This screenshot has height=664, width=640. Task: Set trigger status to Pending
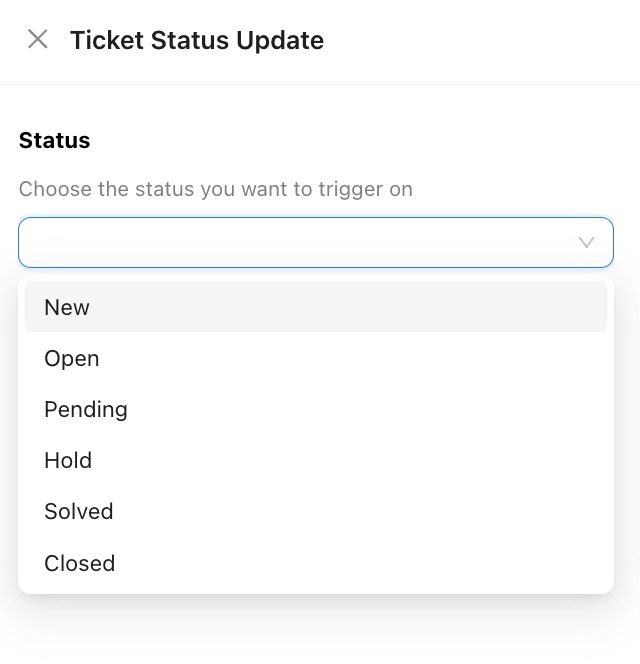[86, 409]
